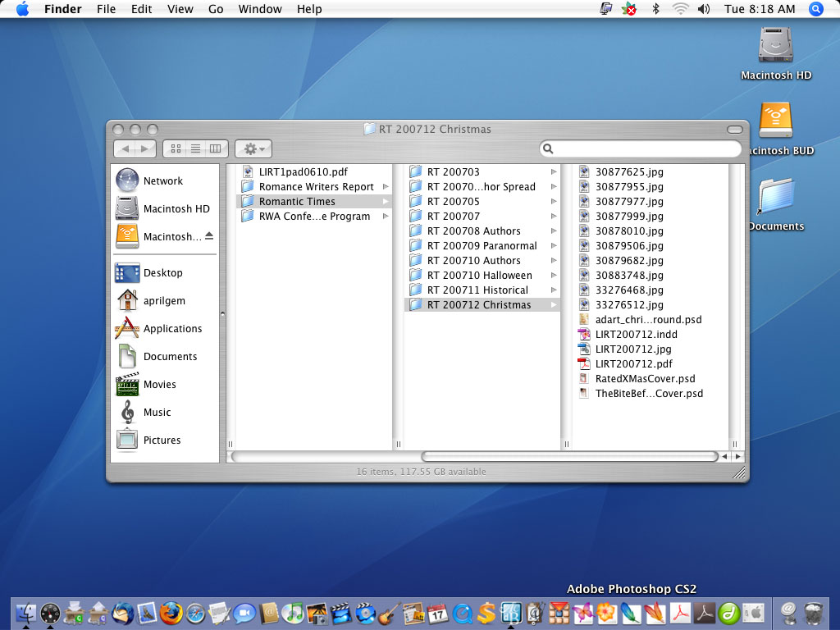This screenshot has height=630, width=840.
Task: Click the scroll left arrow
Action: tap(725, 456)
